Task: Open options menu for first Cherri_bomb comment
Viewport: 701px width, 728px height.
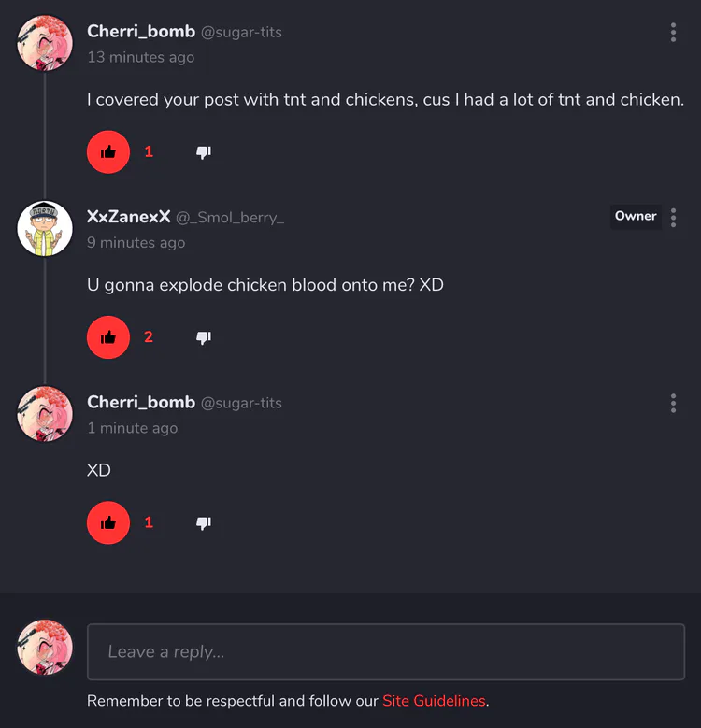Action: click(x=673, y=33)
